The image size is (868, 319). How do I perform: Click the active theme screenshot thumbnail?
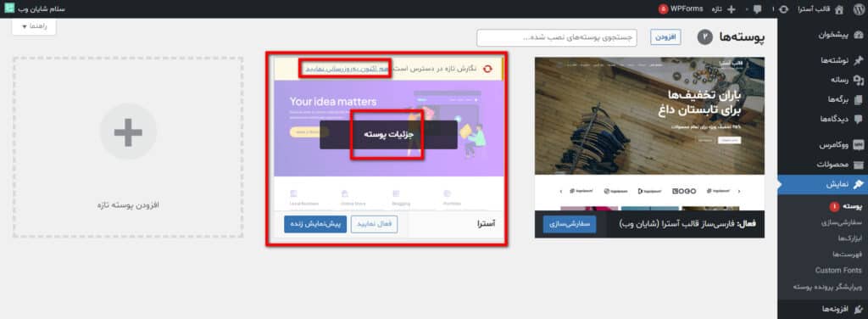[649, 134]
